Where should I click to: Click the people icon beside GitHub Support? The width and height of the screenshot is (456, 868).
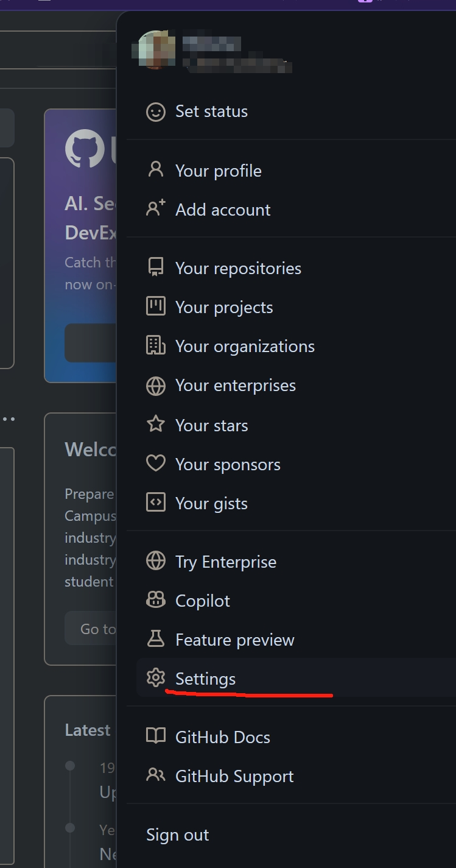click(x=156, y=775)
